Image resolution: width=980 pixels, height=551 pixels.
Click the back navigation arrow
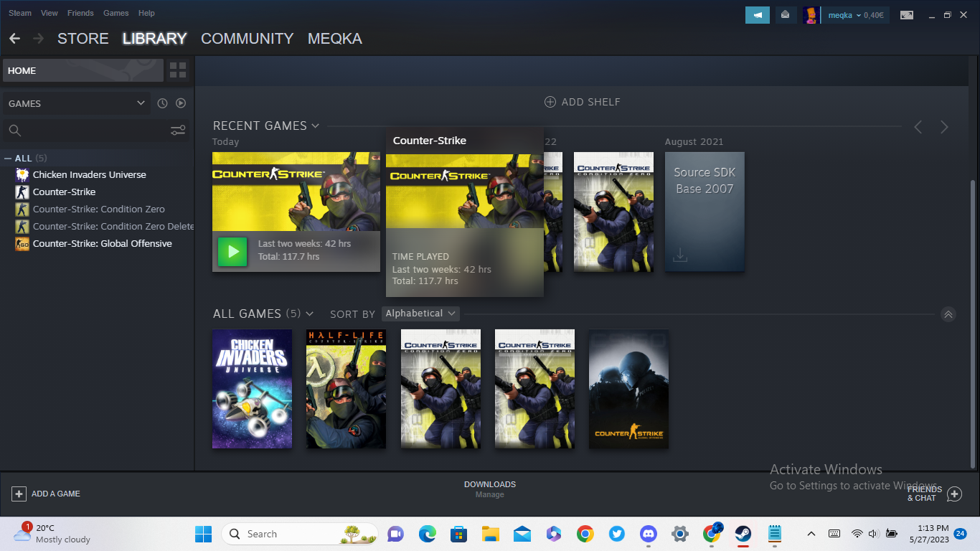point(15,39)
